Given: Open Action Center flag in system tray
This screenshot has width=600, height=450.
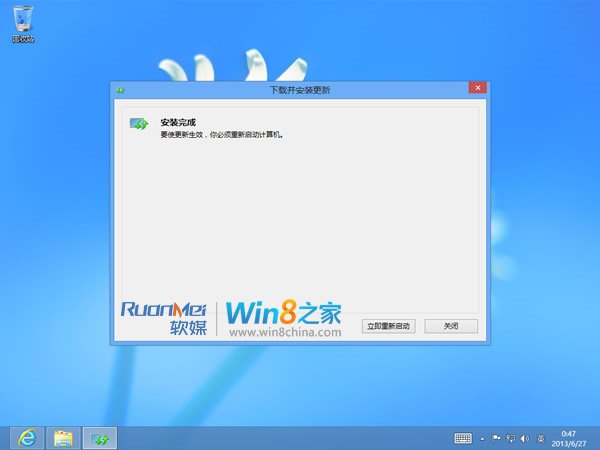Looking at the screenshot, I should pos(497,438).
